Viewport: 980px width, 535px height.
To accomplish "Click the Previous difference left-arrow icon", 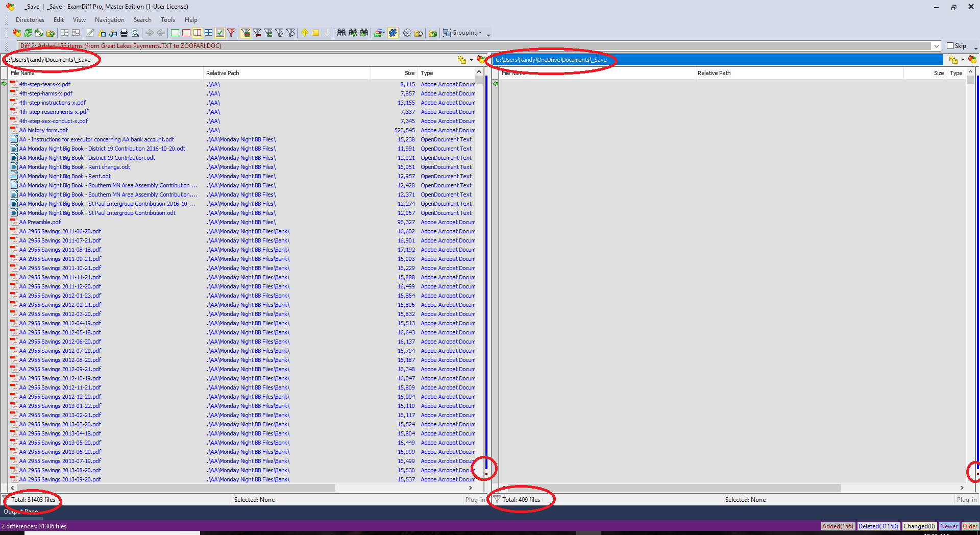I will point(161,33).
